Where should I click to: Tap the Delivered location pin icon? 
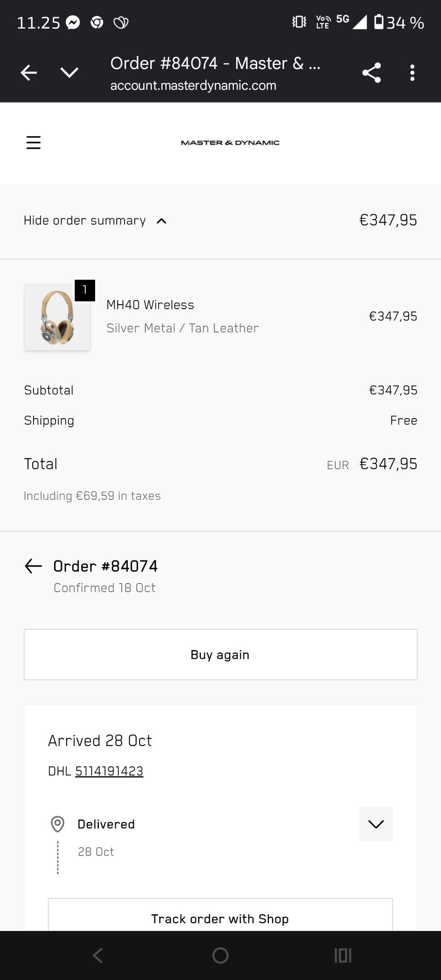[x=57, y=824]
